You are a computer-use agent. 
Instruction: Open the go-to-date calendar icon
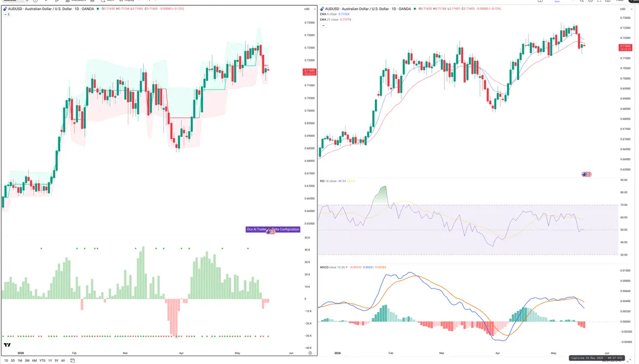[x=71, y=360]
